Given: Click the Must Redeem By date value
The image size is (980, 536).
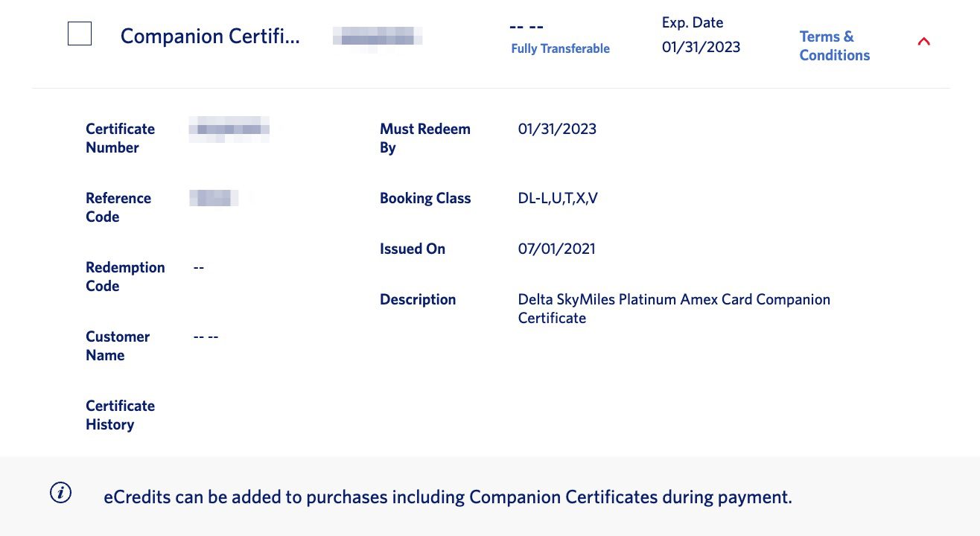Looking at the screenshot, I should tap(557, 129).
